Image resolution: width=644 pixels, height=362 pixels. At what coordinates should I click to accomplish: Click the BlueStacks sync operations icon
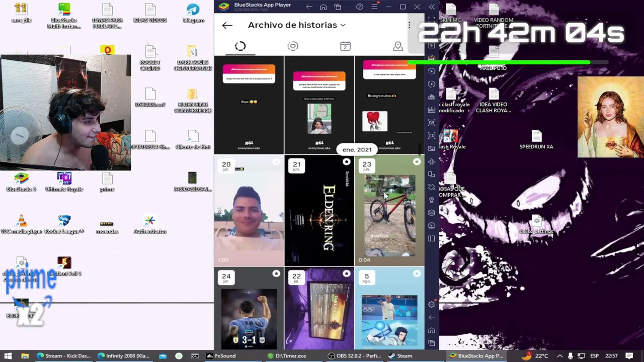coord(432,84)
